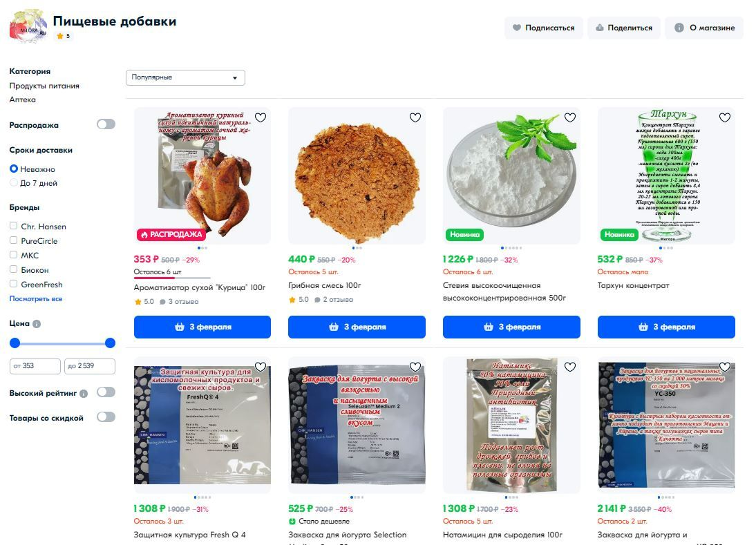Tap heart on Натамицин product image
756x545 pixels.
570,367
